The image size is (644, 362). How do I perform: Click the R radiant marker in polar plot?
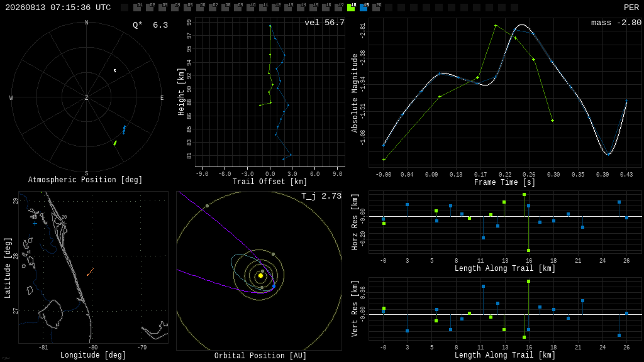[114, 71]
